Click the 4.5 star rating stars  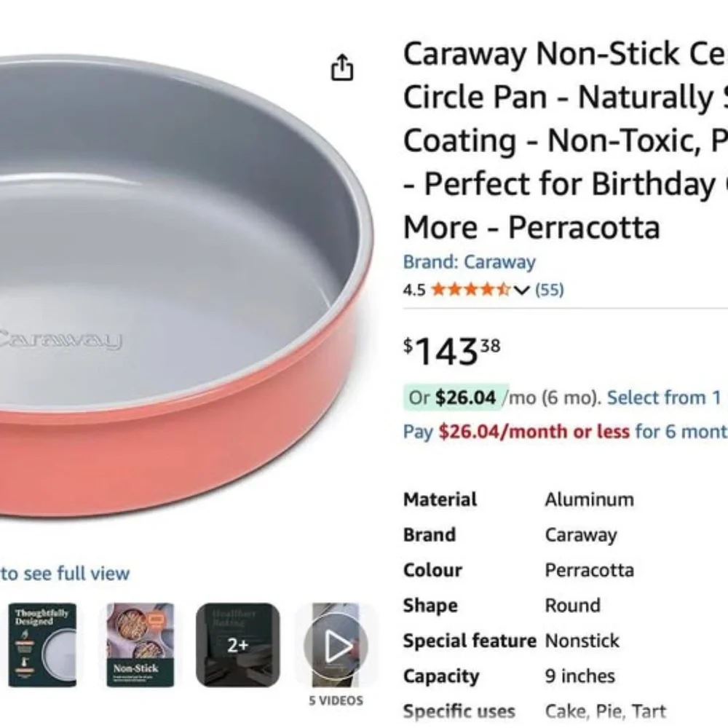coord(470,289)
